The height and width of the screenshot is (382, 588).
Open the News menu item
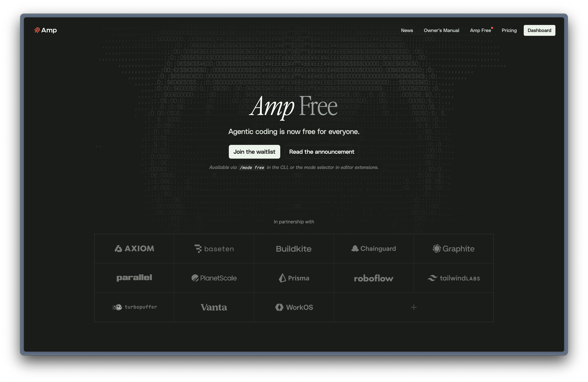407,30
